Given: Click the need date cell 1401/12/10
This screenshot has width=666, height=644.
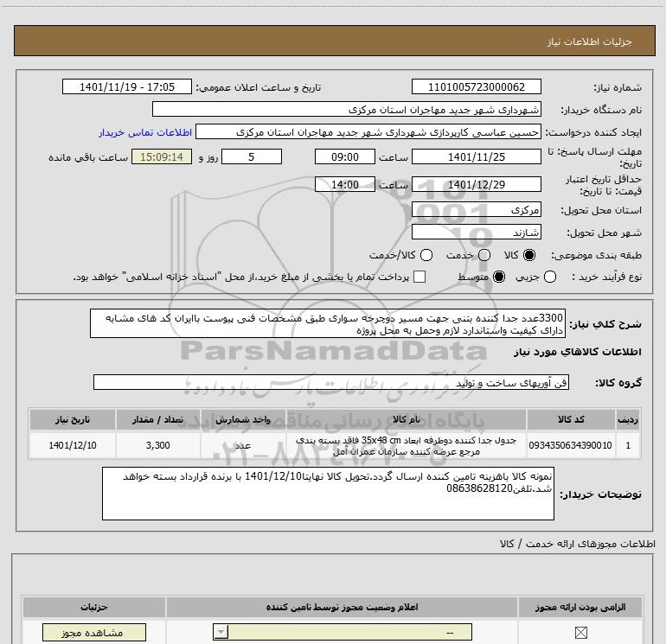Looking at the screenshot, I should (72, 445).
